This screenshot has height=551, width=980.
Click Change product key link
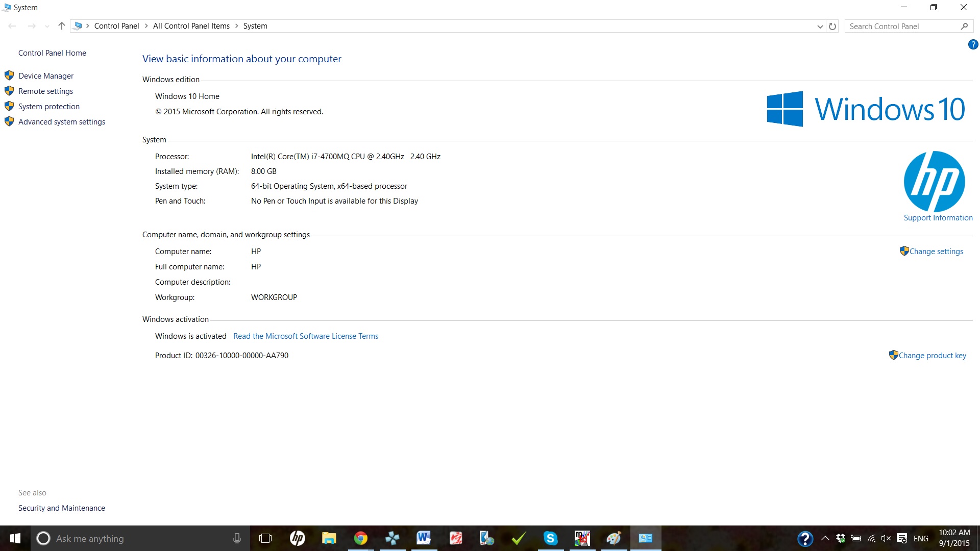932,356
